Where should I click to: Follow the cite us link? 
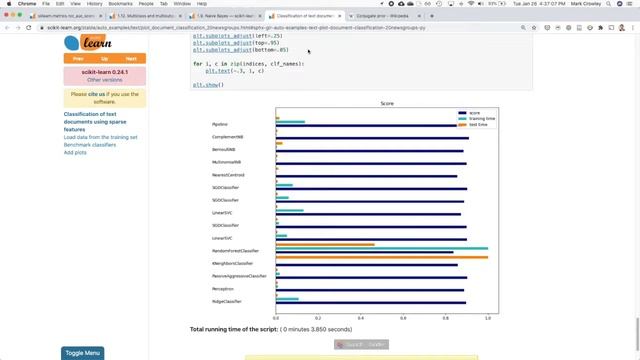click(96, 94)
